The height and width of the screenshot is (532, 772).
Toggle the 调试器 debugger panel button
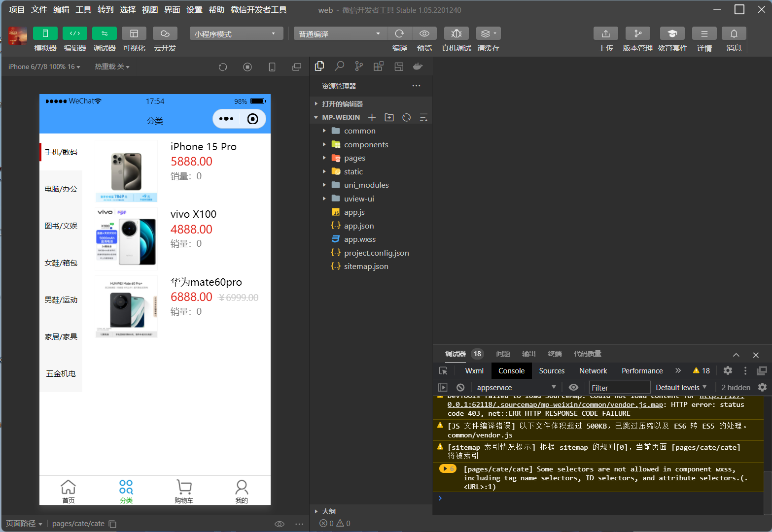[x=105, y=33]
